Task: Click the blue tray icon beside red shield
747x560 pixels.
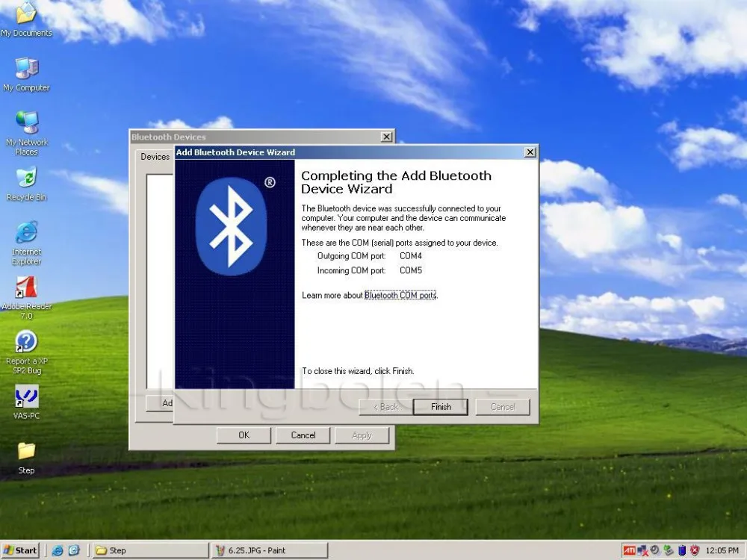Action: click(682, 550)
